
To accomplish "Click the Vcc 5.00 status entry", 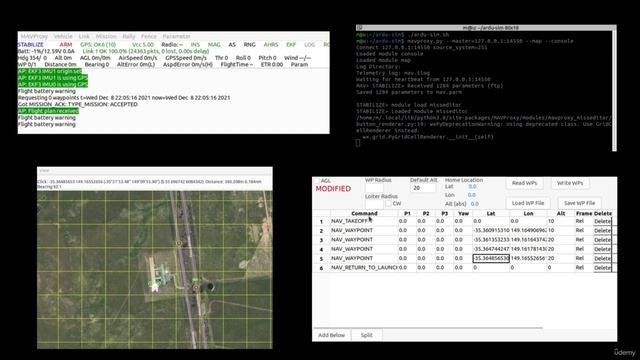I will click(x=143, y=44).
